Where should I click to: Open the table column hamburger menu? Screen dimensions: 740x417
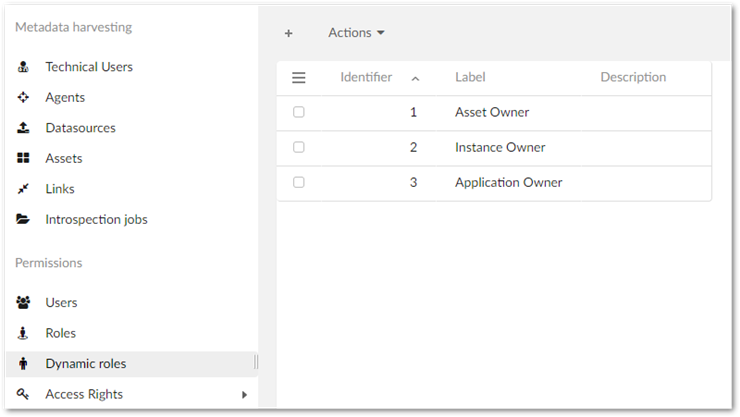pyautogui.click(x=298, y=77)
